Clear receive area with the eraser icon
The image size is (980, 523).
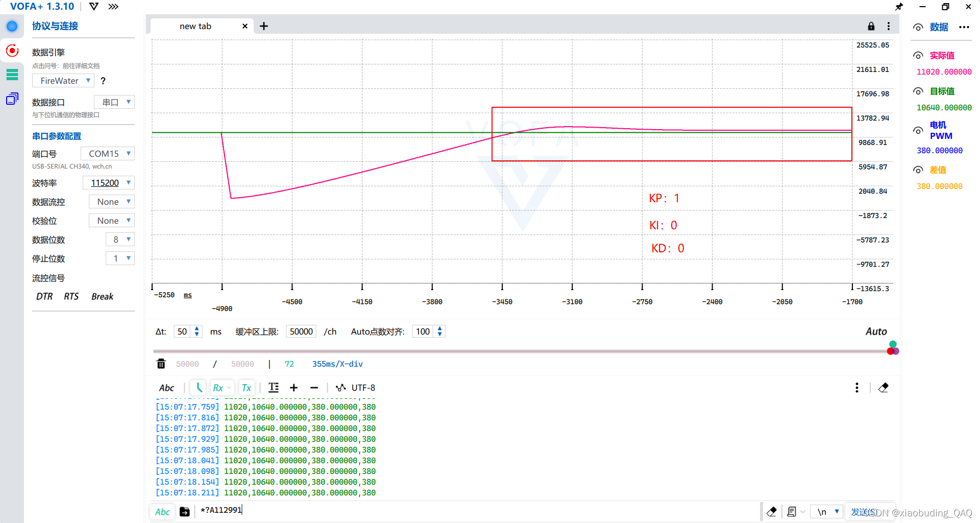[x=884, y=388]
